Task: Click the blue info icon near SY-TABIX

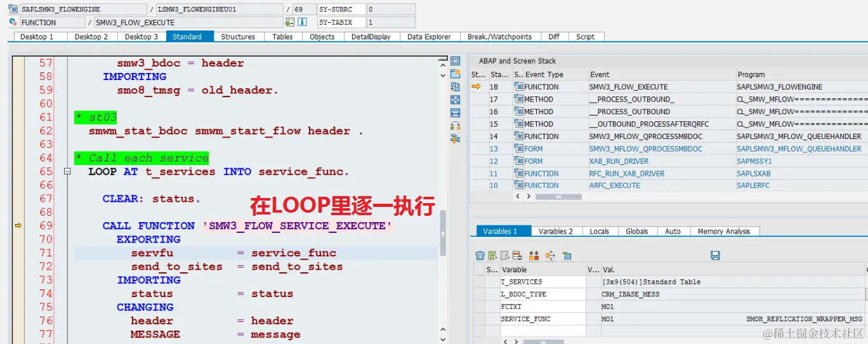Action: pos(303,22)
